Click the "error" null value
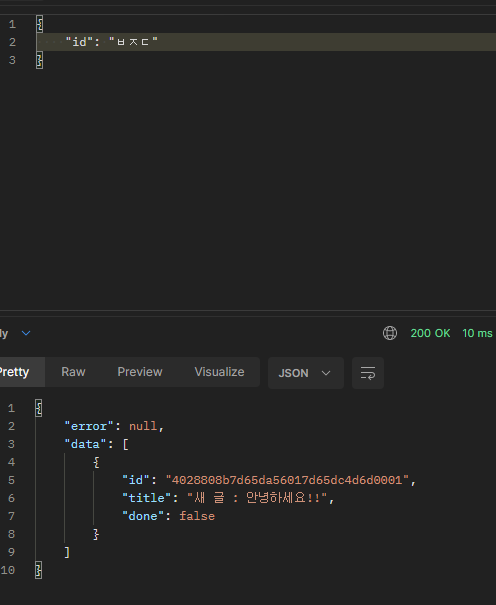Viewport: 496px width, 605px height. [143, 426]
